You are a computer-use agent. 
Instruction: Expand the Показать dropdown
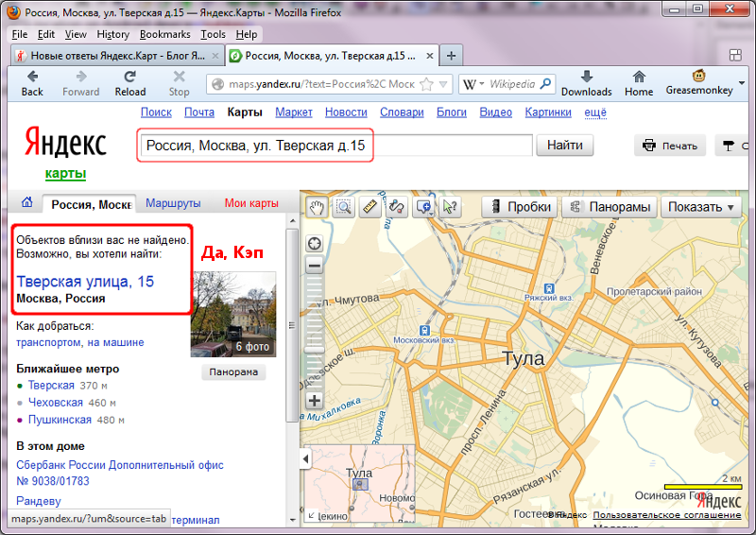click(700, 207)
